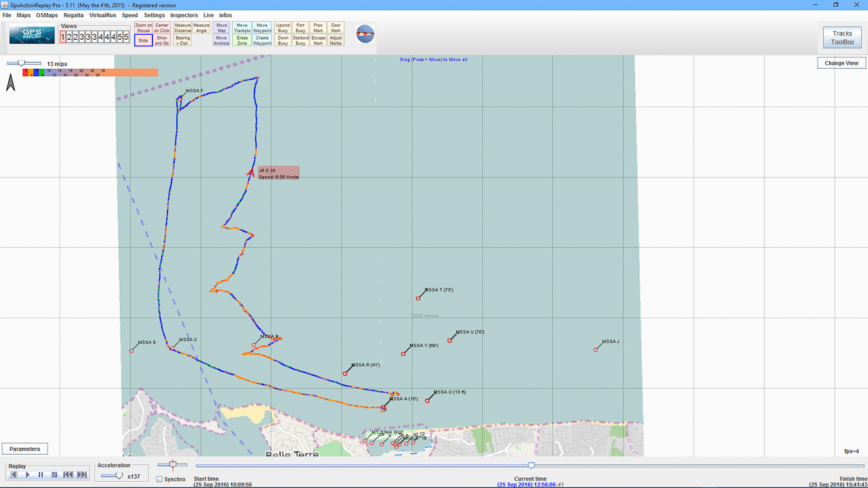
Task: Open the Inspectors menu
Action: (x=184, y=15)
